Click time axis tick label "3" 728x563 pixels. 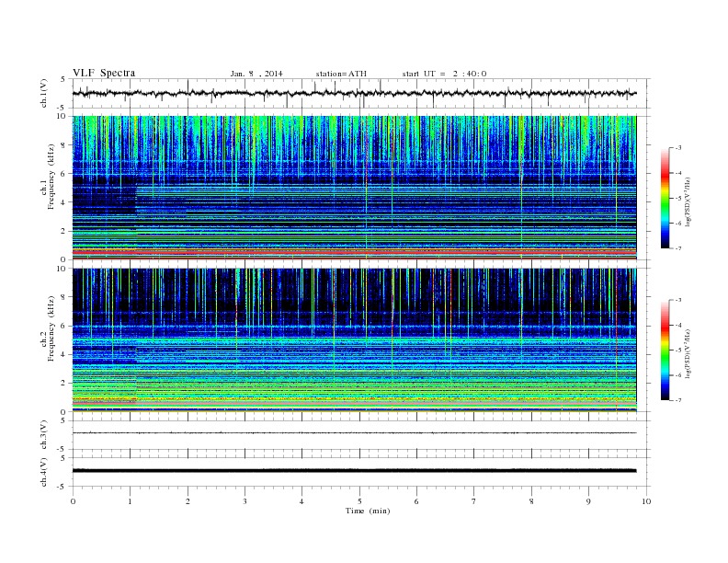click(245, 501)
